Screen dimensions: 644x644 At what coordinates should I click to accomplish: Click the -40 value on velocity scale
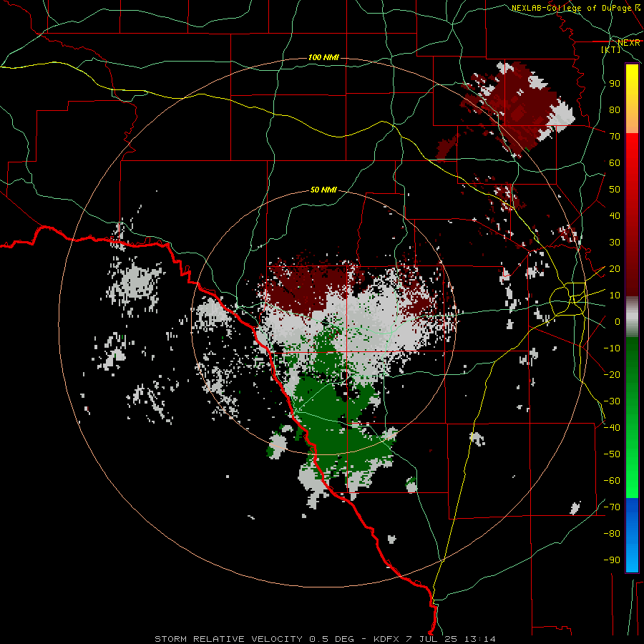coord(612,428)
